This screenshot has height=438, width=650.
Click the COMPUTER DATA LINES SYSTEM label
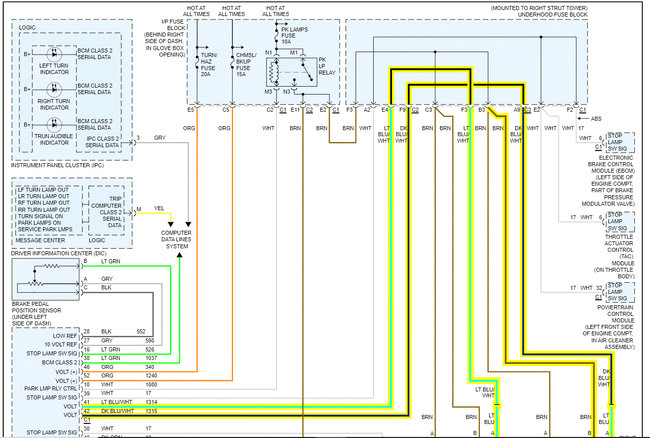[x=177, y=240]
